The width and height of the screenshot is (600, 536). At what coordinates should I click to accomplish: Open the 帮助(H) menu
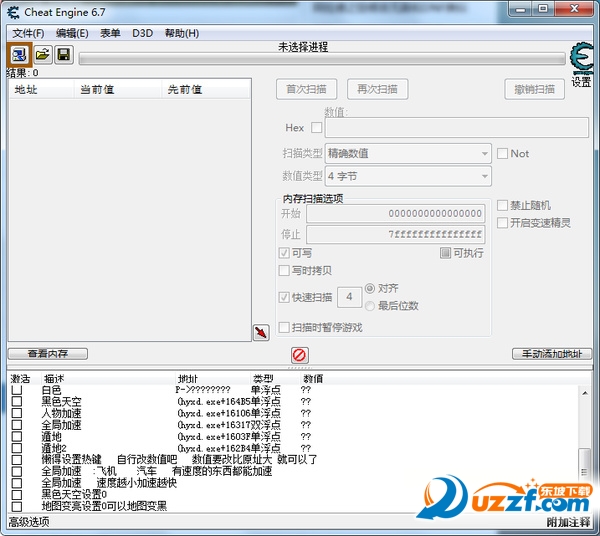coord(182,33)
